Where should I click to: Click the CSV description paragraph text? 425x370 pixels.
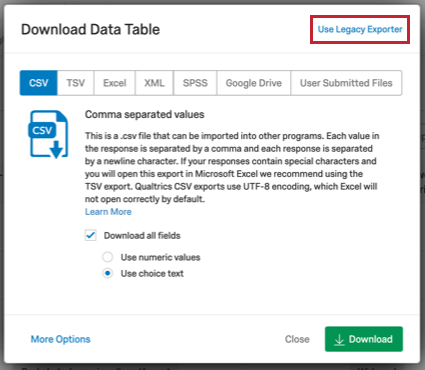(232, 167)
